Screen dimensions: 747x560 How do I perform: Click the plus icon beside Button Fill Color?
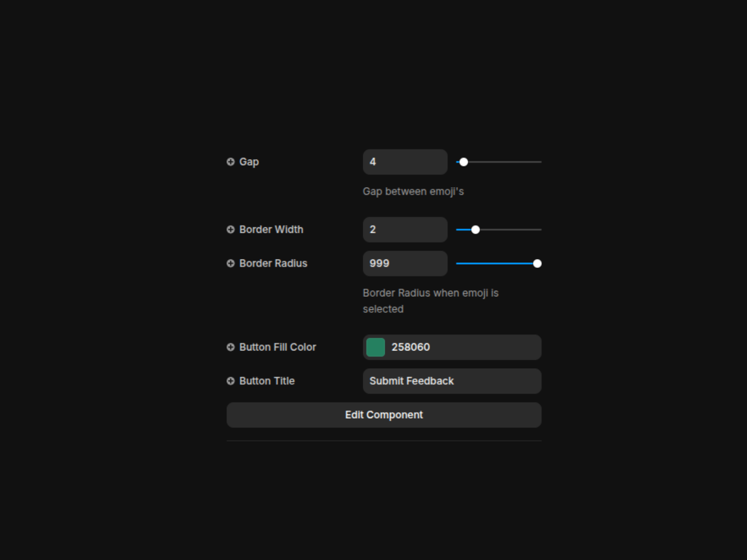[231, 347]
